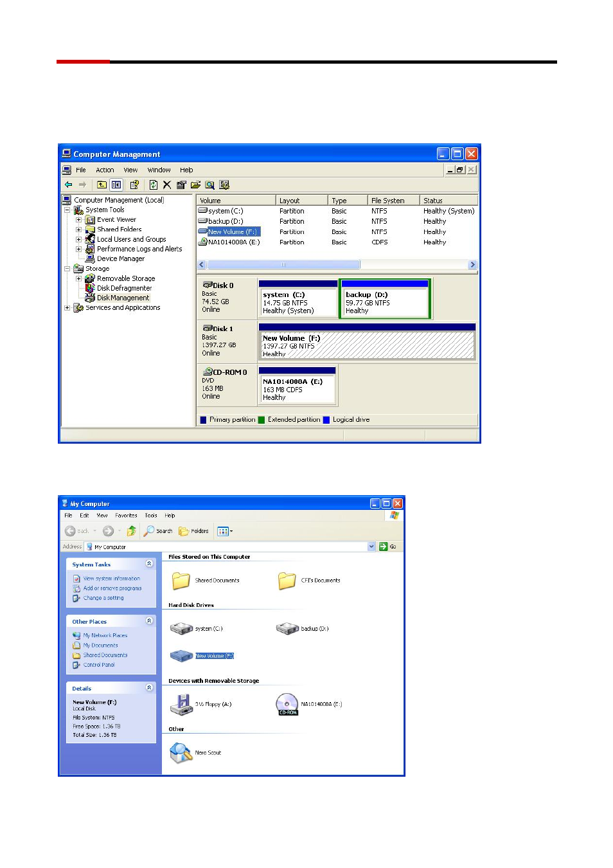Open the Favorites menu in My Computer
Viewport: 613px width, 868px height.
(x=126, y=516)
